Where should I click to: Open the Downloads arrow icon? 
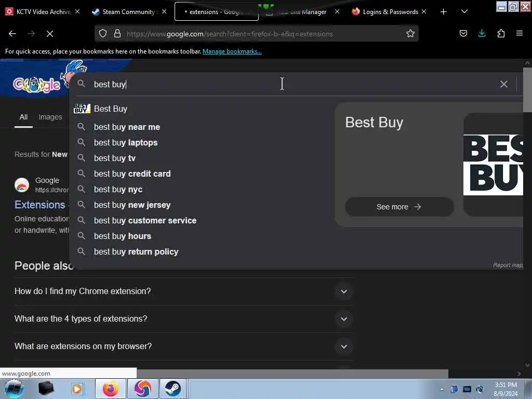click(482, 33)
